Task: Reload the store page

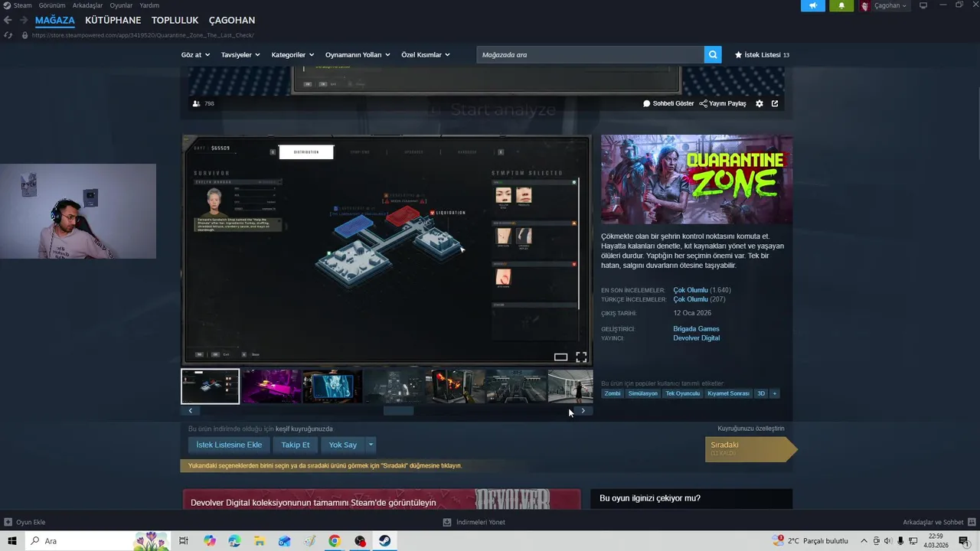Action: [8, 35]
